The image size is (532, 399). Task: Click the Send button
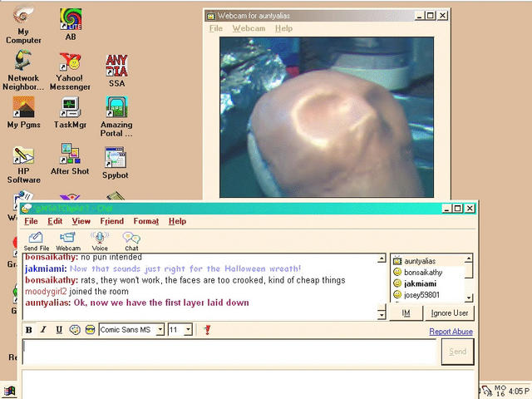click(458, 352)
